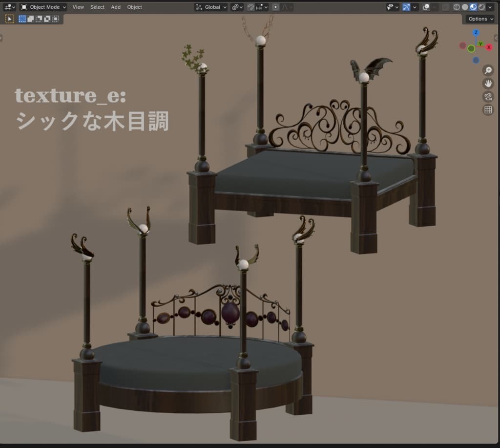
Task: Toggle proportional editing in header
Action: pyautogui.click(x=276, y=7)
